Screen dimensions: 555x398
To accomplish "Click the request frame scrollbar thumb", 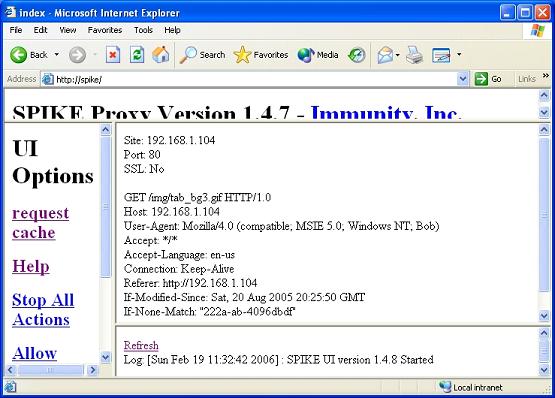I will click(544, 215).
